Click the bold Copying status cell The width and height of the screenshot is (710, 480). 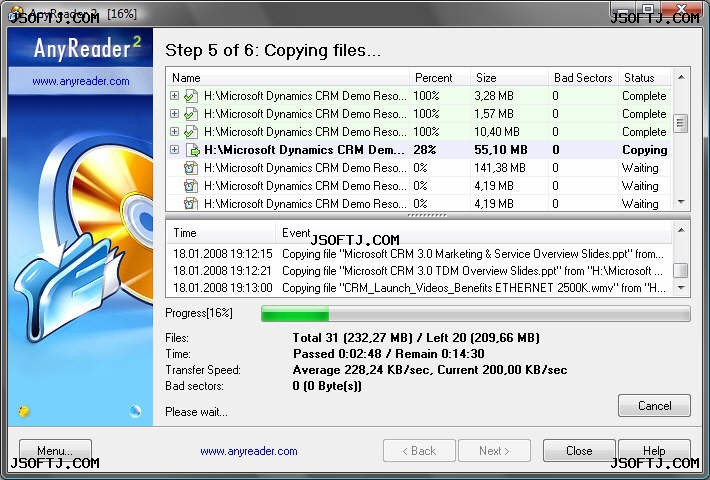pos(645,150)
